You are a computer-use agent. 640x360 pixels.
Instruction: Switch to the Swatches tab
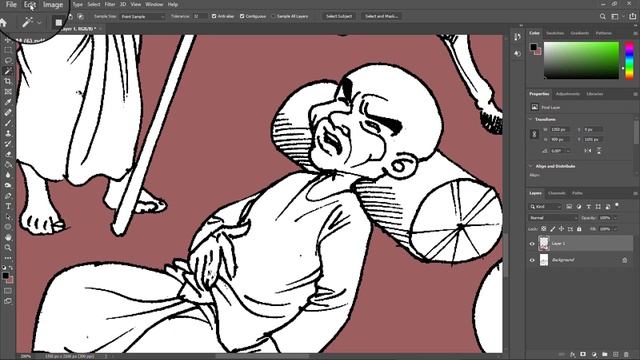[x=555, y=33]
